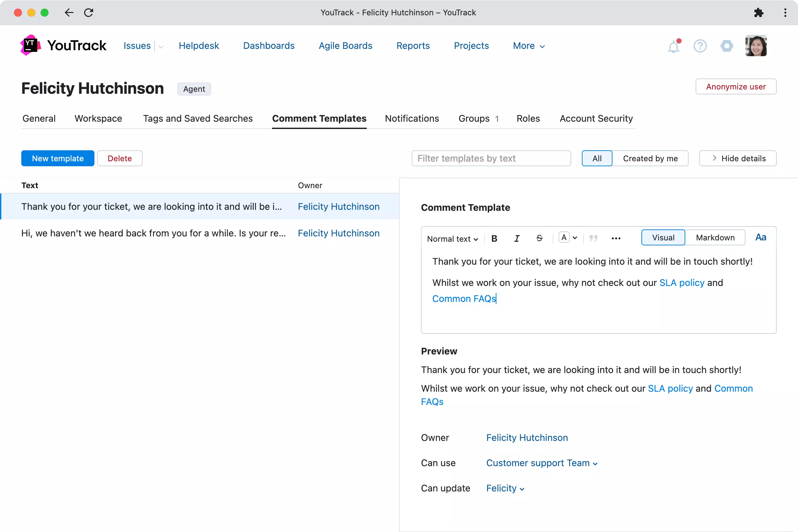This screenshot has height=532, width=798.
Task: Switch editor to Markdown mode
Action: 715,237
